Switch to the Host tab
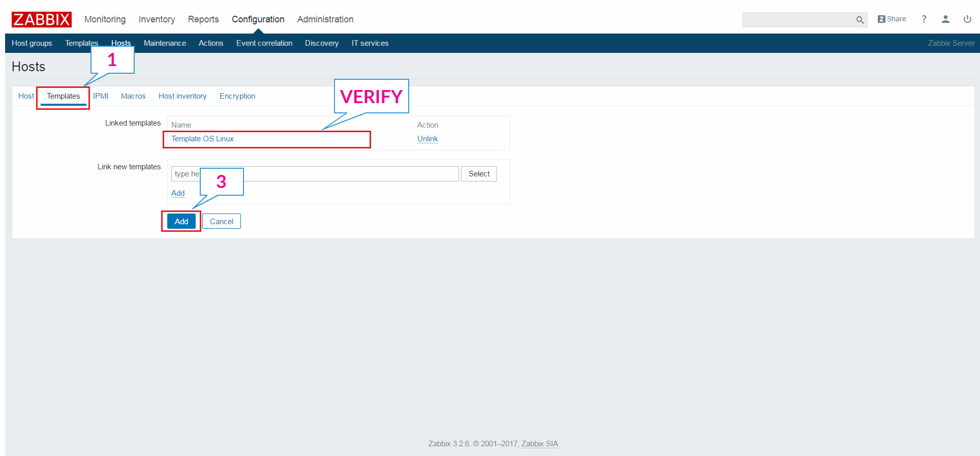The width and height of the screenshot is (980, 456). pyautogui.click(x=26, y=96)
